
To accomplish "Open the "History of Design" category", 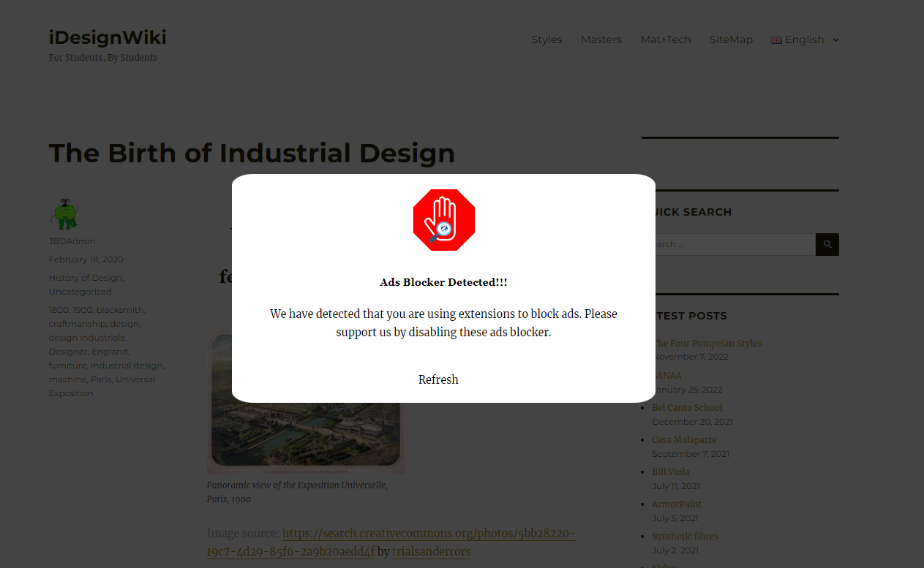I will [84, 277].
